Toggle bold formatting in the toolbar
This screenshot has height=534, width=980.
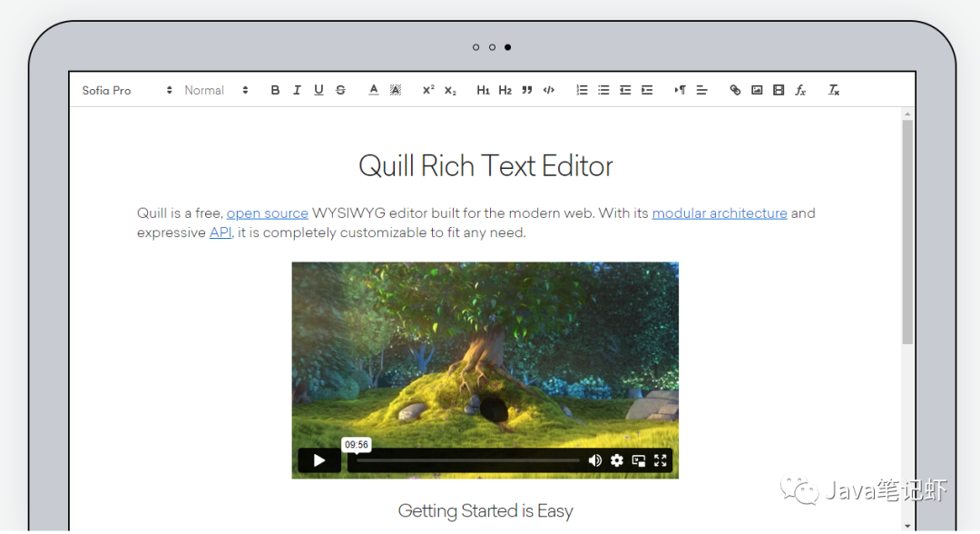point(275,90)
